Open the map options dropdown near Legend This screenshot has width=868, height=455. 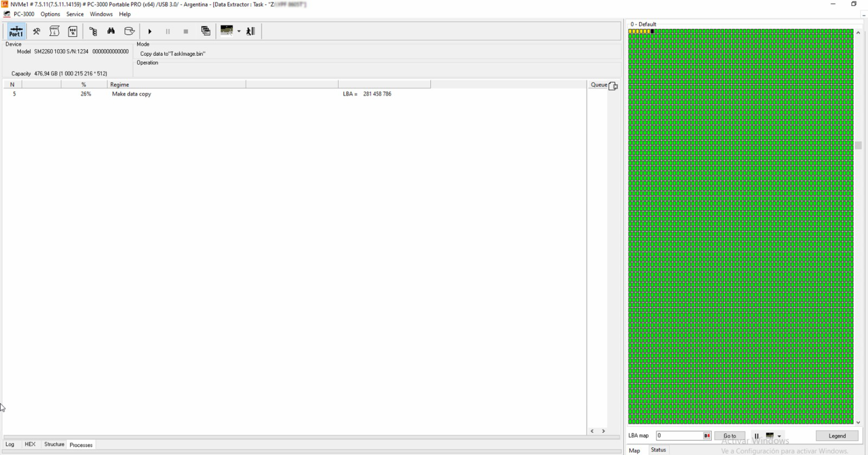click(779, 436)
